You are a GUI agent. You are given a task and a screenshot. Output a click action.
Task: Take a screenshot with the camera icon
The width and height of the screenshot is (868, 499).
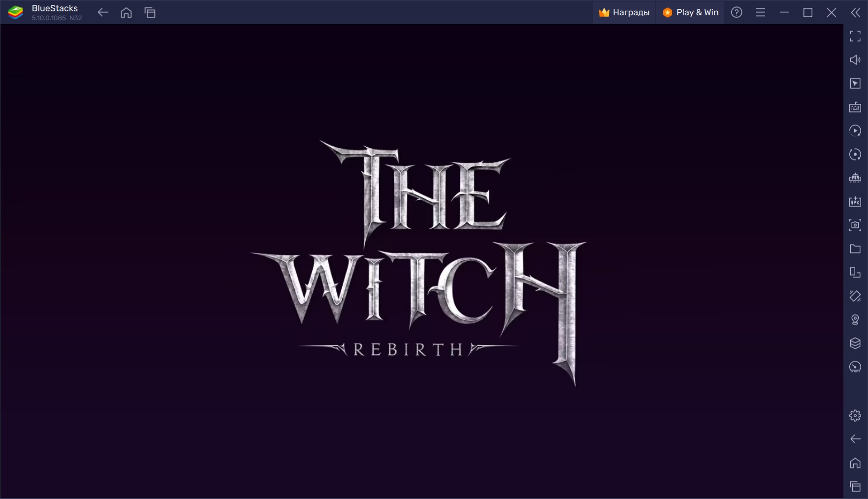point(855,225)
